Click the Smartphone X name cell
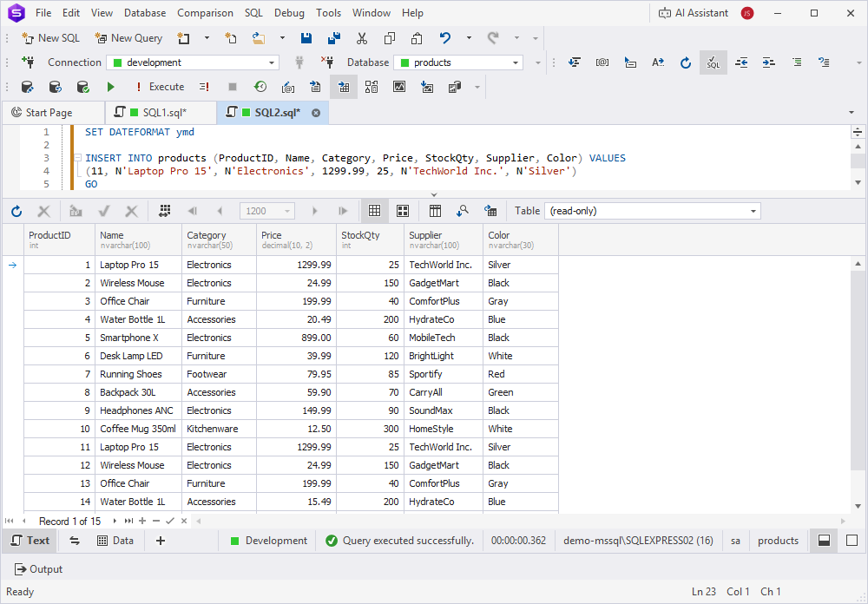Viewport: 868px width, 604px height. tap(129, 338)
